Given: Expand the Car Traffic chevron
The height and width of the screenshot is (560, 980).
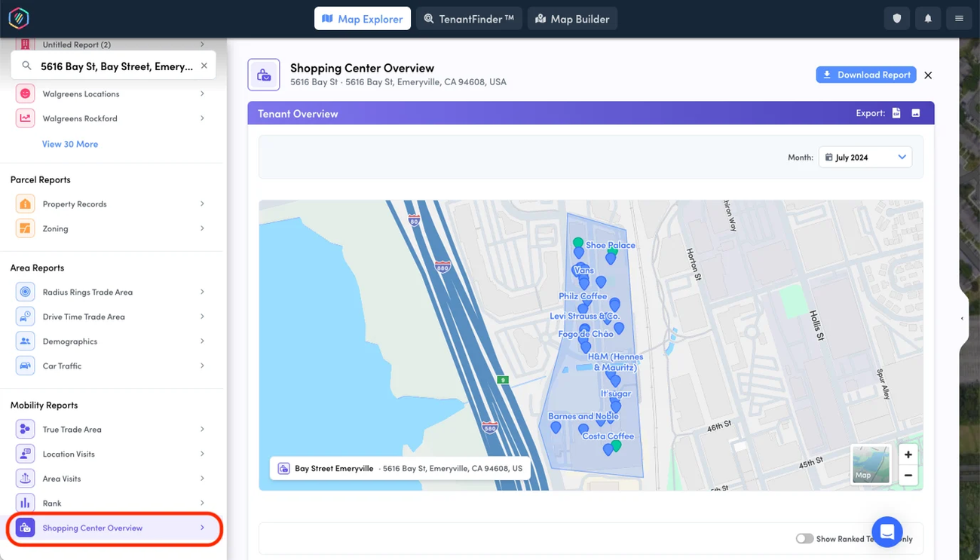Looking at the screenshot, I should pos(202,366).
